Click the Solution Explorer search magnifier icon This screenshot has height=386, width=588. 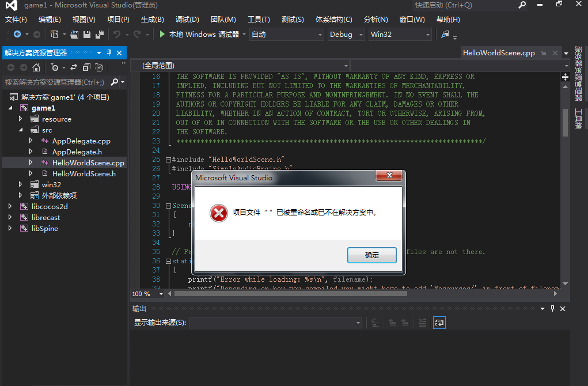[115, 82]
